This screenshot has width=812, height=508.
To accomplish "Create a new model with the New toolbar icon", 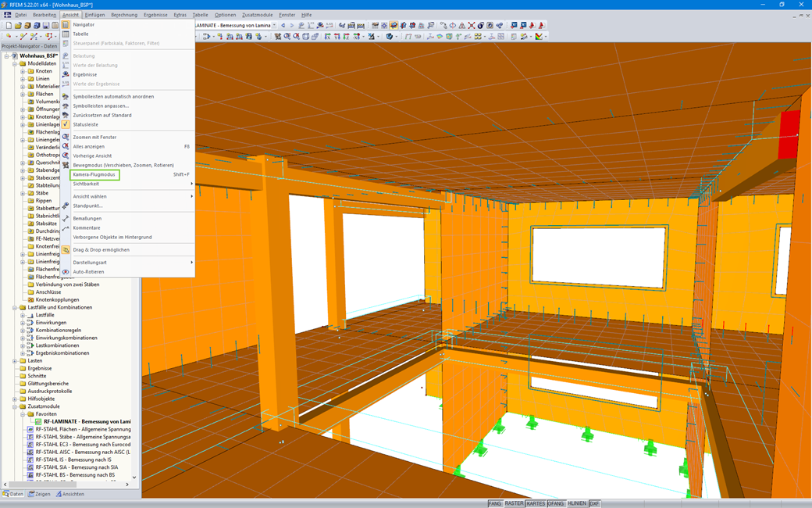I will point(10,25).
